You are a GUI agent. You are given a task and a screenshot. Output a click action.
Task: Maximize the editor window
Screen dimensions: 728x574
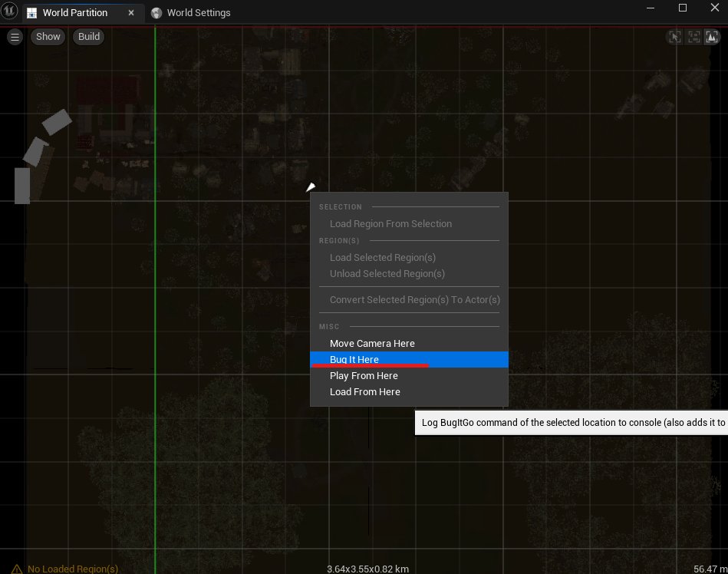(683, 8)
